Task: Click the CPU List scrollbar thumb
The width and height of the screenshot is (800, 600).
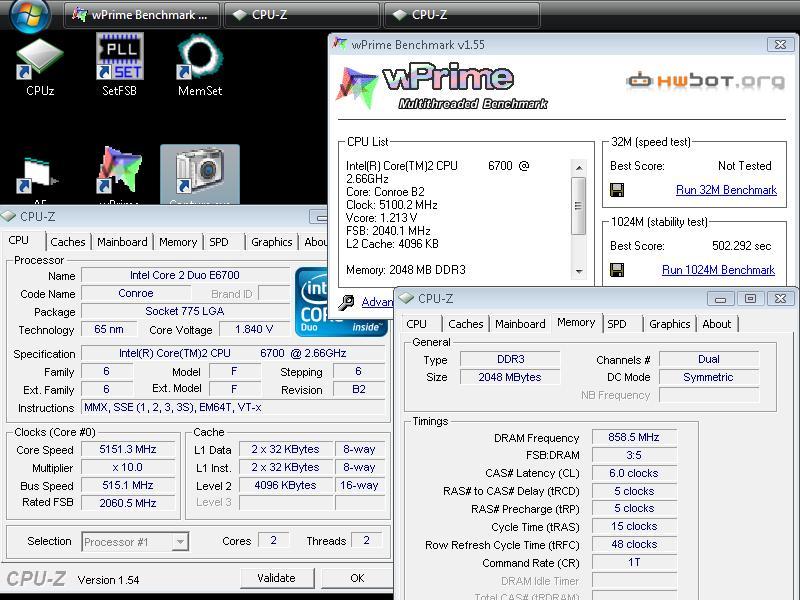Action: pos(579,206)
